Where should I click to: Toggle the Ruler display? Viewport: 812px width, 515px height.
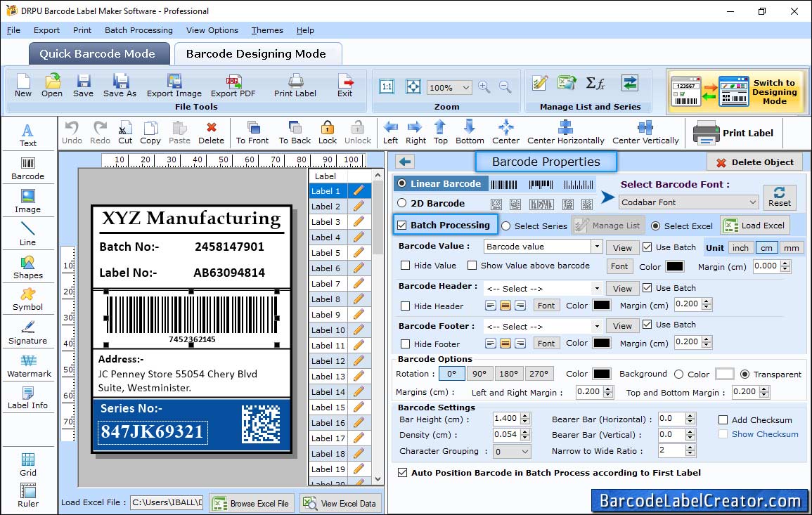28,495
